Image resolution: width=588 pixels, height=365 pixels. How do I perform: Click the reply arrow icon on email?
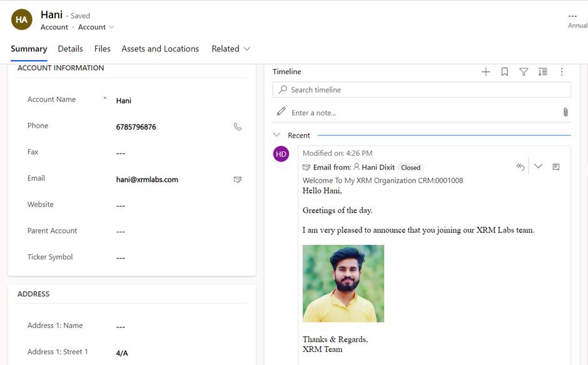click(520, 167)
